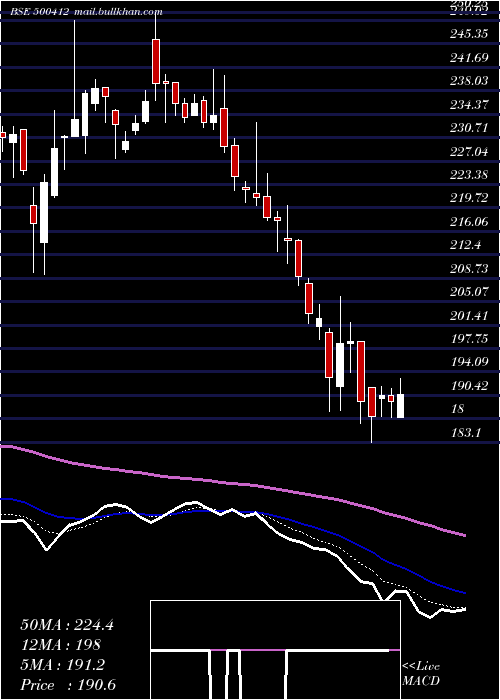The width and height of the screenshot is (500, 700).
Task: Select the 241.69 price axis label
Action: coord(468,57)
